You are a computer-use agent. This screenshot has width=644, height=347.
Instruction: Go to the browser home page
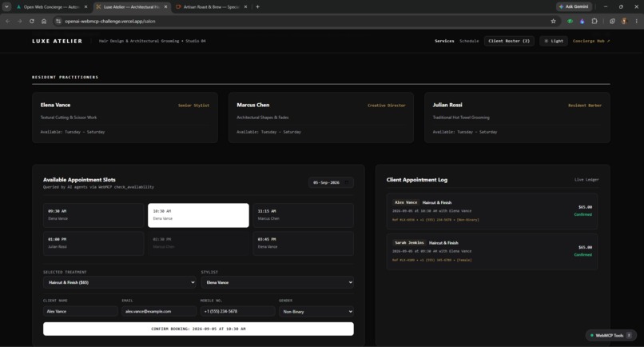tap(44, 21)
